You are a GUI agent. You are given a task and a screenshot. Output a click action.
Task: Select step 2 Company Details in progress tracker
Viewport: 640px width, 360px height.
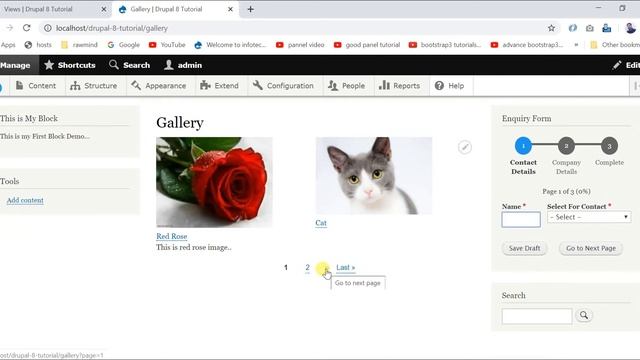pos(566,146)
